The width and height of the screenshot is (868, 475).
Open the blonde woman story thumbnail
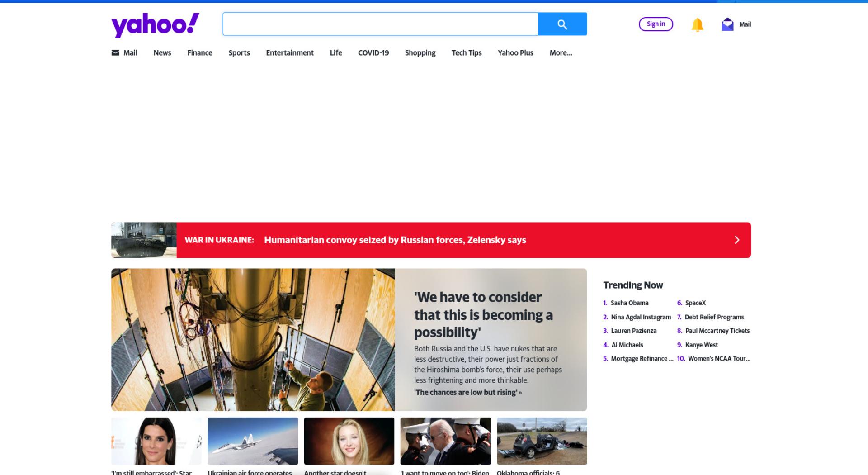[x=349, y=441]
